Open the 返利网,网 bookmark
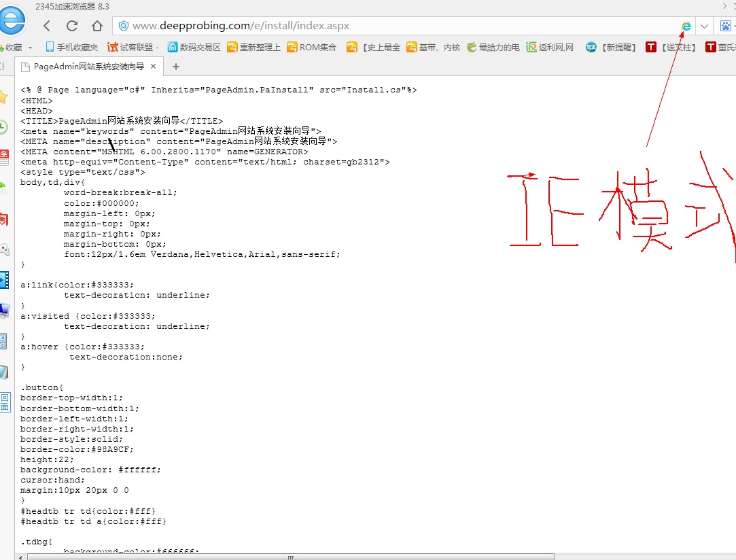Viewport: 736px width, 560px height. click(x=550, y=48)
